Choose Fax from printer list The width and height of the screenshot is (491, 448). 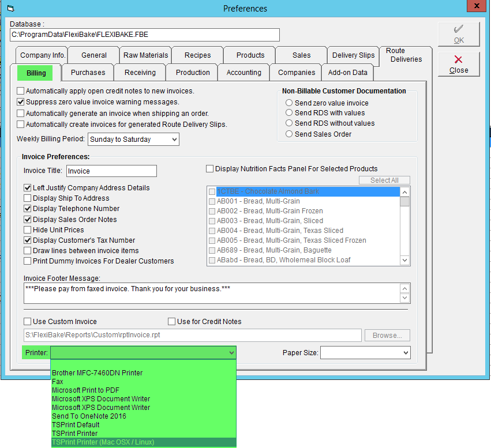(144, 382)
